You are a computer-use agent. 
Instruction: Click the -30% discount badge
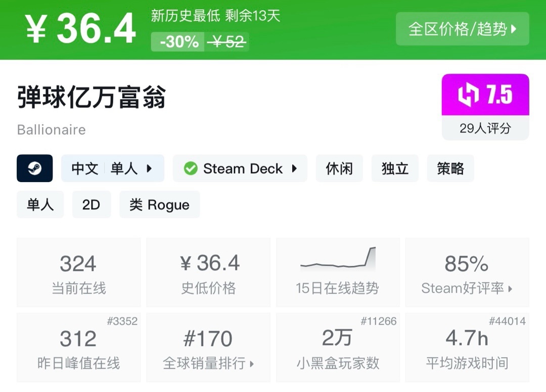[x=179, y=42]
